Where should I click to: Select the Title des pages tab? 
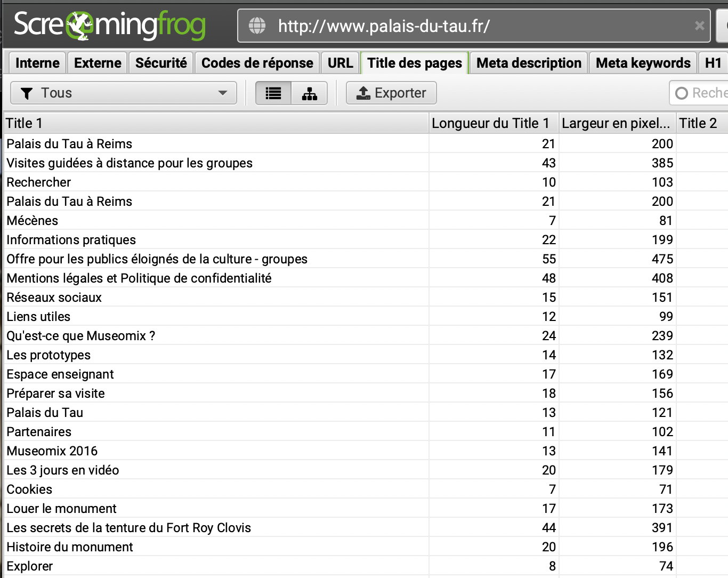[415, 63]
